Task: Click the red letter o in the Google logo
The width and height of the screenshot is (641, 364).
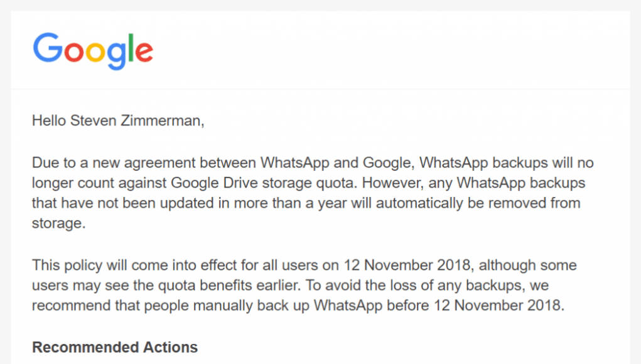Action: pos(73,52)
